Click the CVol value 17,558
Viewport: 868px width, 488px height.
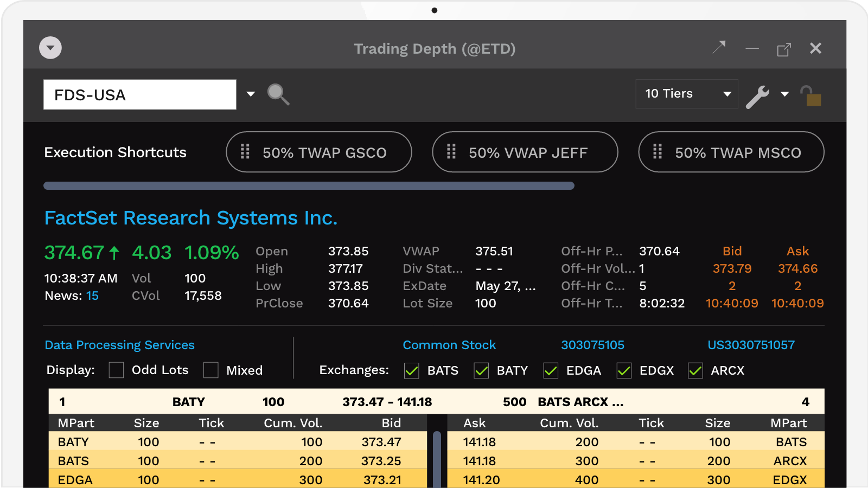tap(203, 296)
